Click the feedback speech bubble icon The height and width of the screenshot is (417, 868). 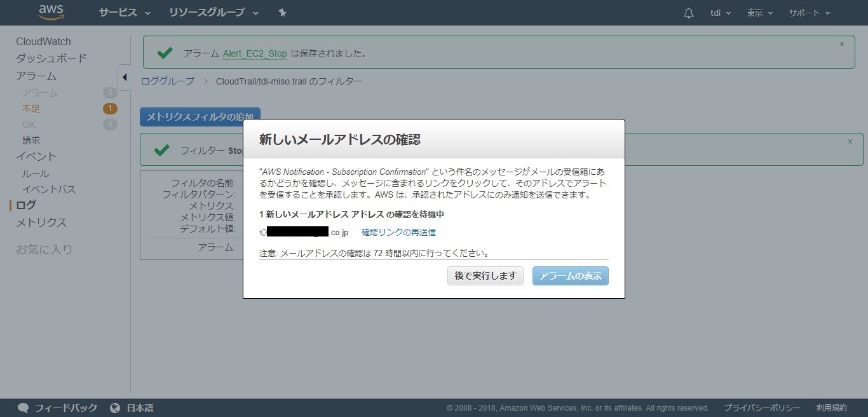pos(24,408)
